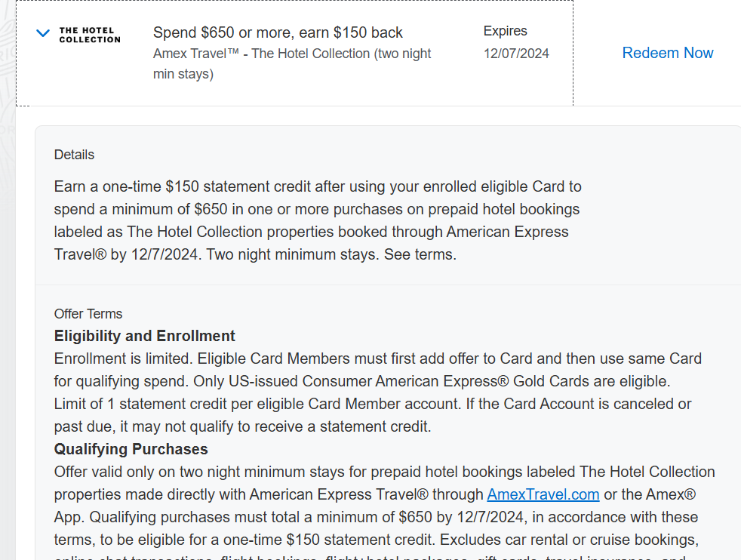Click the Eligibility and Enrollment heading

(x=144, y=335)
